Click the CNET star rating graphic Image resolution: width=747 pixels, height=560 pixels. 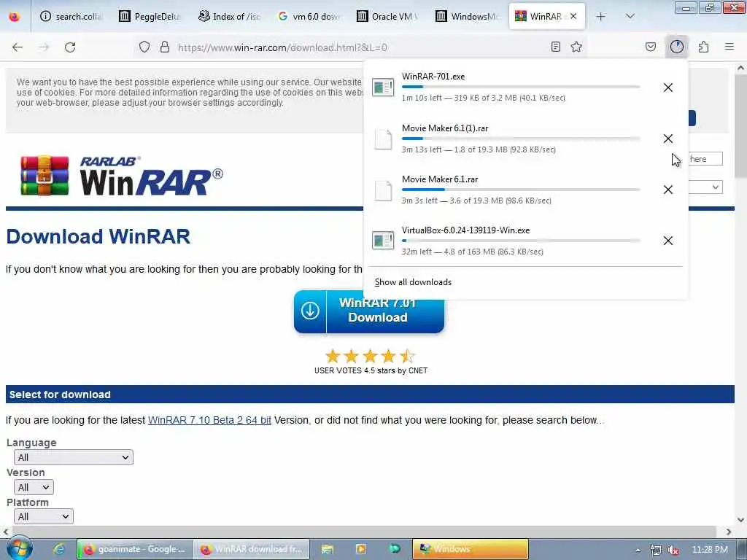coord(370,356)
